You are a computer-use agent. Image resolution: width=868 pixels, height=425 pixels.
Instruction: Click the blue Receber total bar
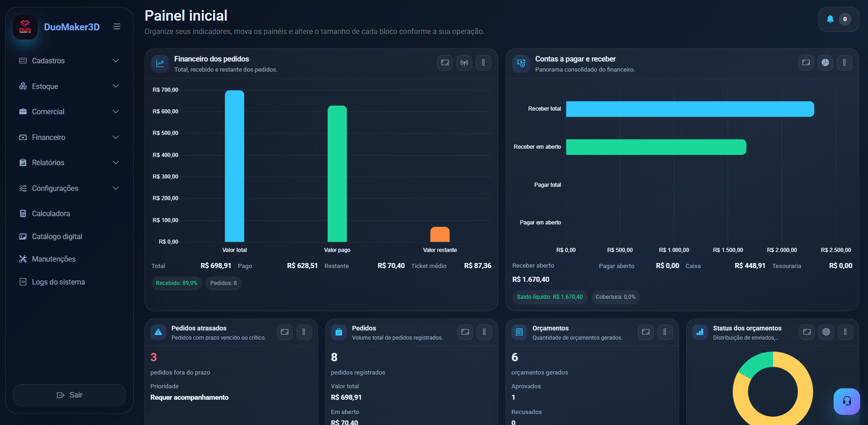(x=690, y=109)
